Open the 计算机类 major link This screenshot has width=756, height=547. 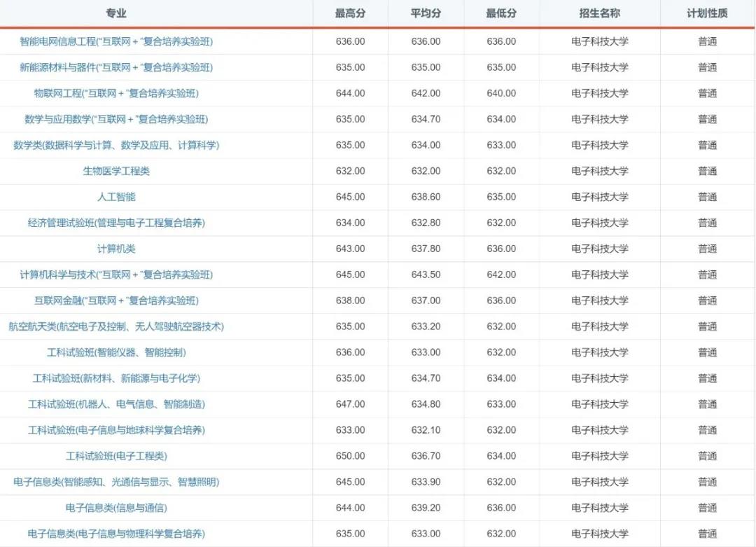tap(115, 249)
